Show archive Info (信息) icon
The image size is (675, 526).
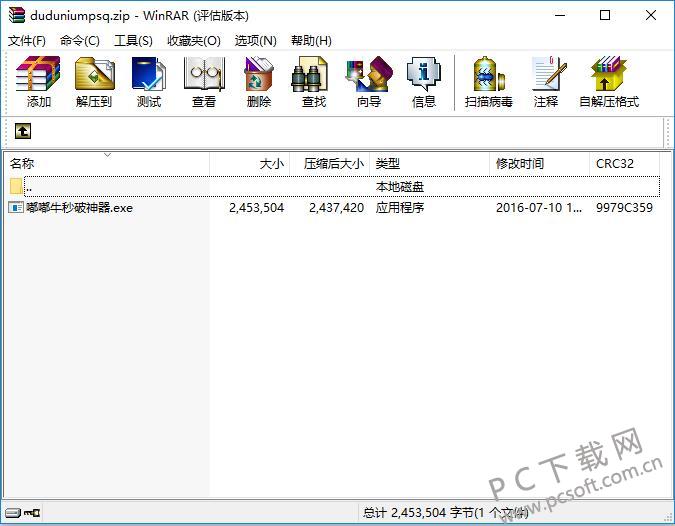click(424, 82)
